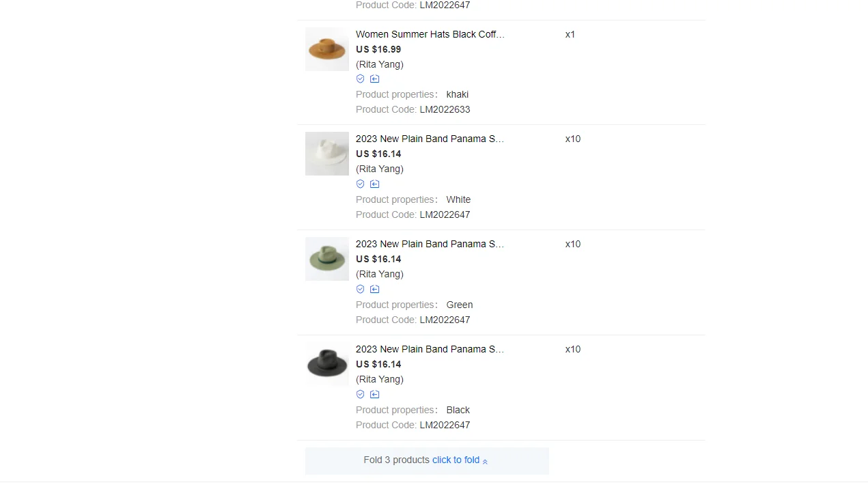Open the Black 2023 New Plain Band Panama title
Screen dimensions: 868x487
pos(430,349)
